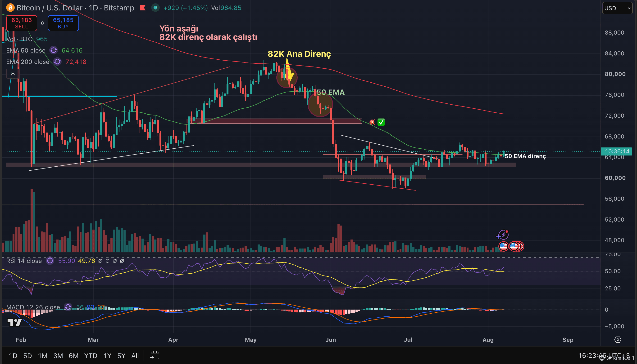Select the 1D time range
This screenshot has width=637, height=364.
tap(13, 355)
